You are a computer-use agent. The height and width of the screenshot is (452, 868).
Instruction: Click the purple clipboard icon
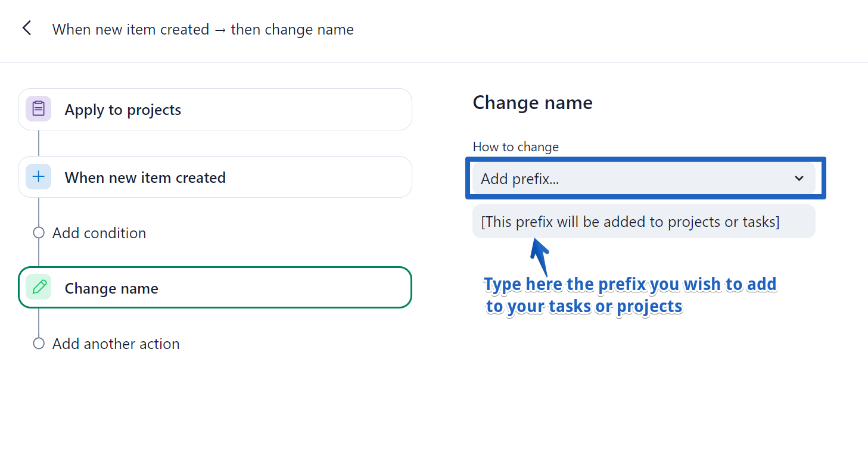click(x=38, y=109)
